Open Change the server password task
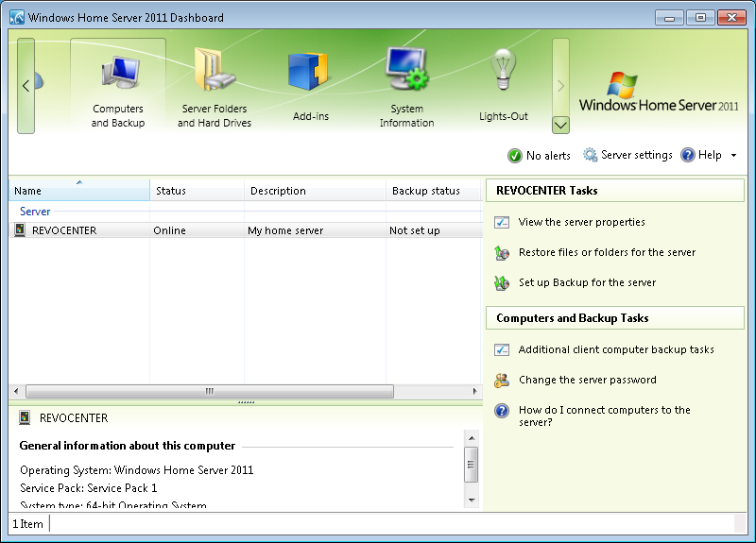The width and height of the screenshot is (756, 543). tap(587, 381)
